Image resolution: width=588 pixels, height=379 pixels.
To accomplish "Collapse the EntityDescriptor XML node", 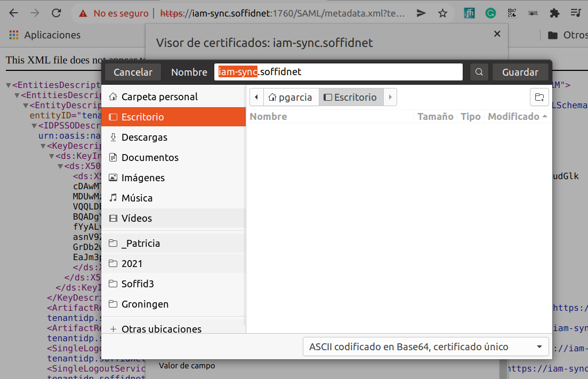I will [26, 106].
